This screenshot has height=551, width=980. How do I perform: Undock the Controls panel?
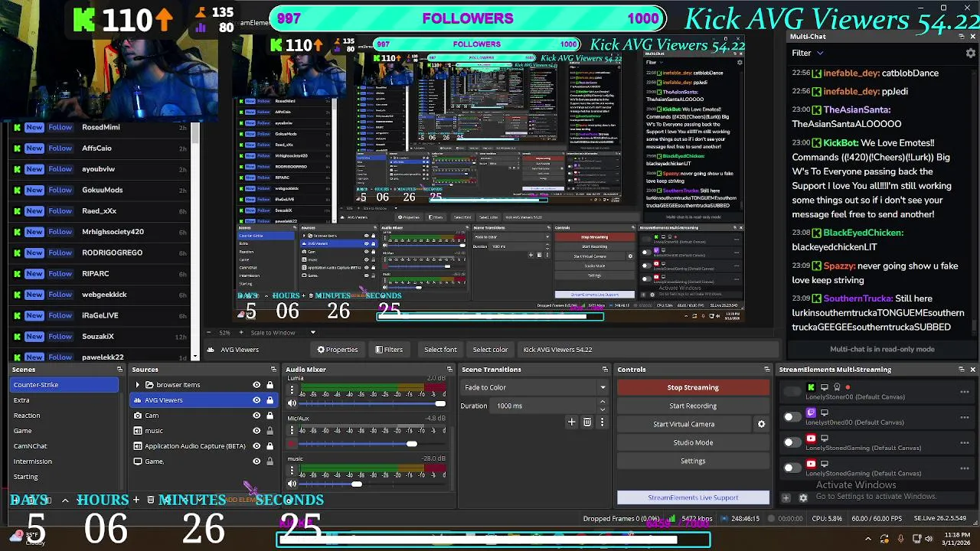(766, 370)
